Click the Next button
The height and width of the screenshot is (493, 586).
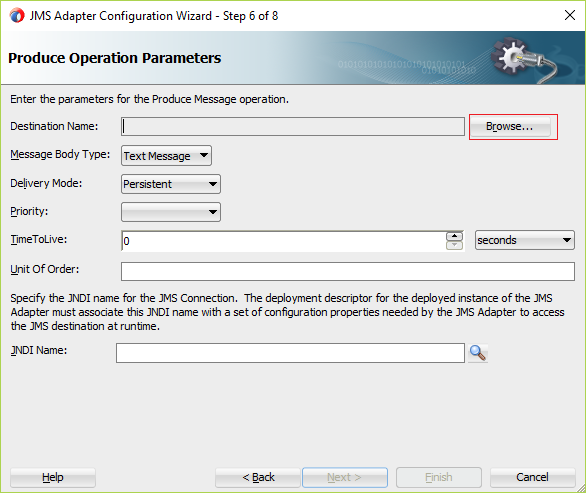[x=345, y=477]
